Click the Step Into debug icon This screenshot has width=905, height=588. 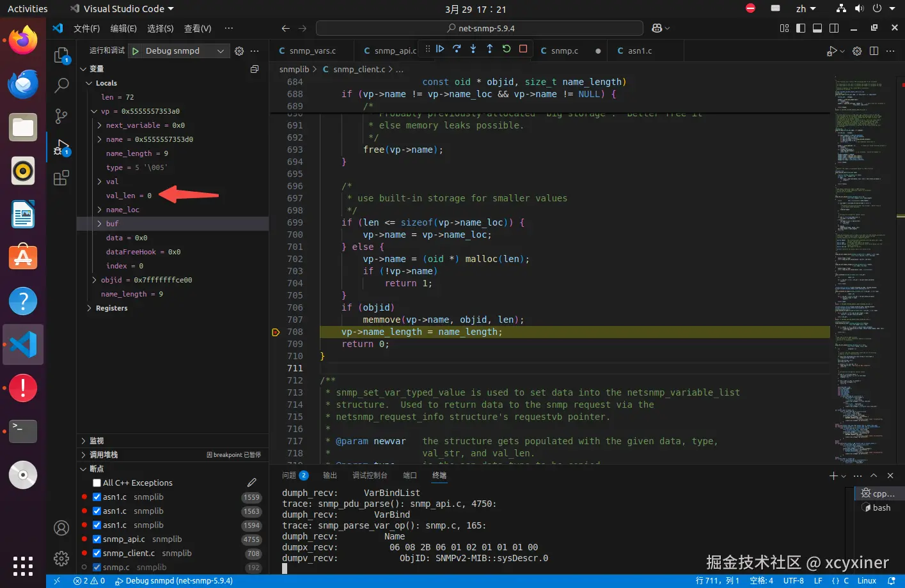point(473,49)
